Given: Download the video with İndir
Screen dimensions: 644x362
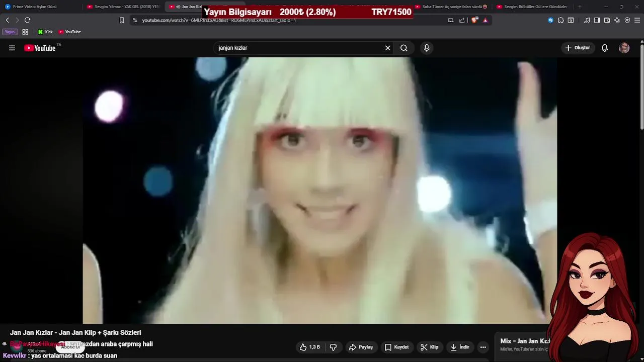Looking at the screenshot, I should [x=459, y=347].
